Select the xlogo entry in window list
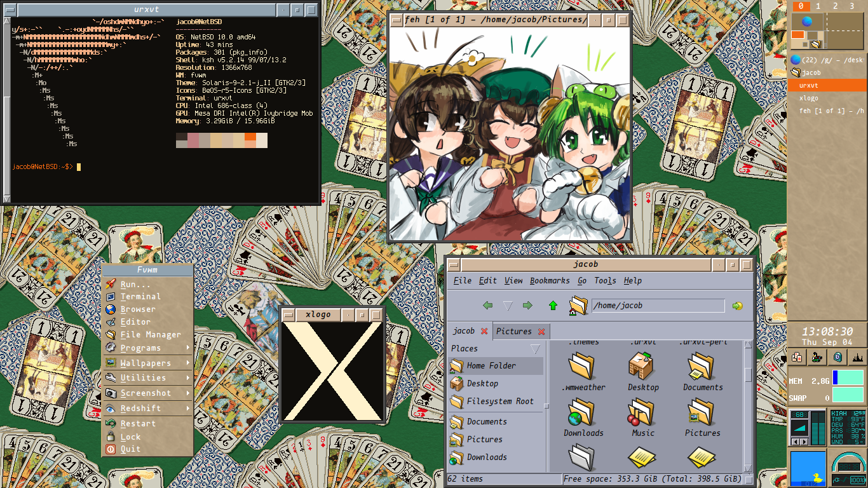Image resolution: width=868 pixels, height=488 pixels. [827, 98]
